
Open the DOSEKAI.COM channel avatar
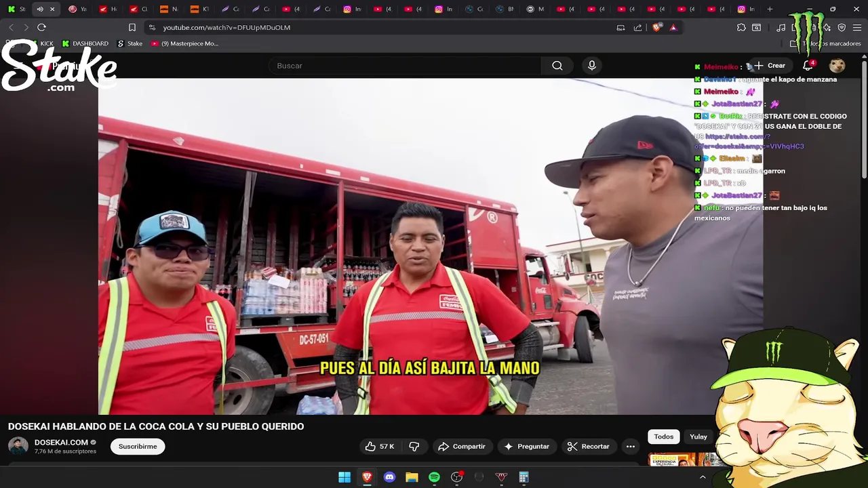(18, 446)
